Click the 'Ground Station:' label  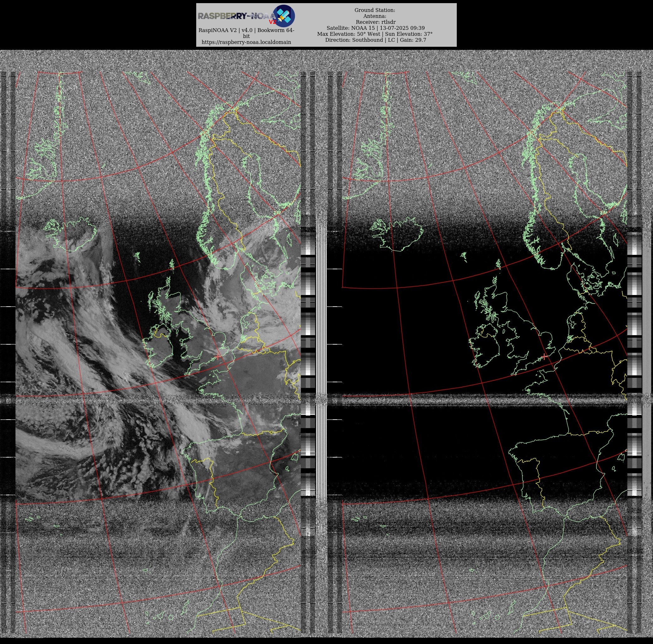[375, 10]
